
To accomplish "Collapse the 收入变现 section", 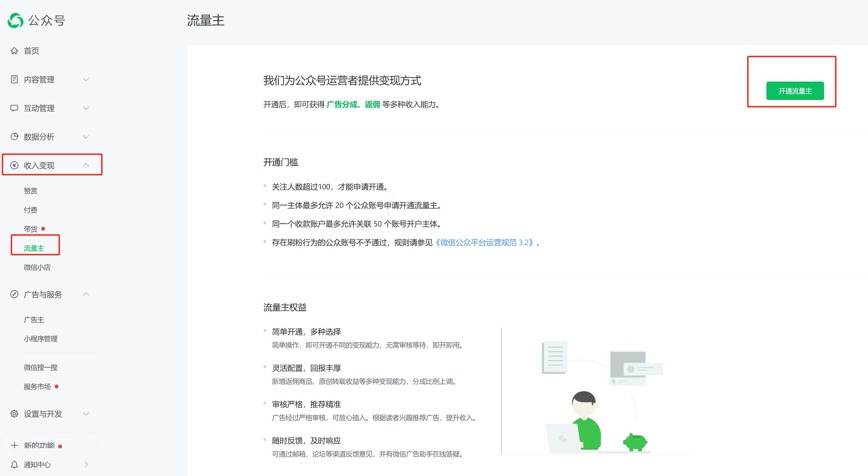I will pos(86,165).
